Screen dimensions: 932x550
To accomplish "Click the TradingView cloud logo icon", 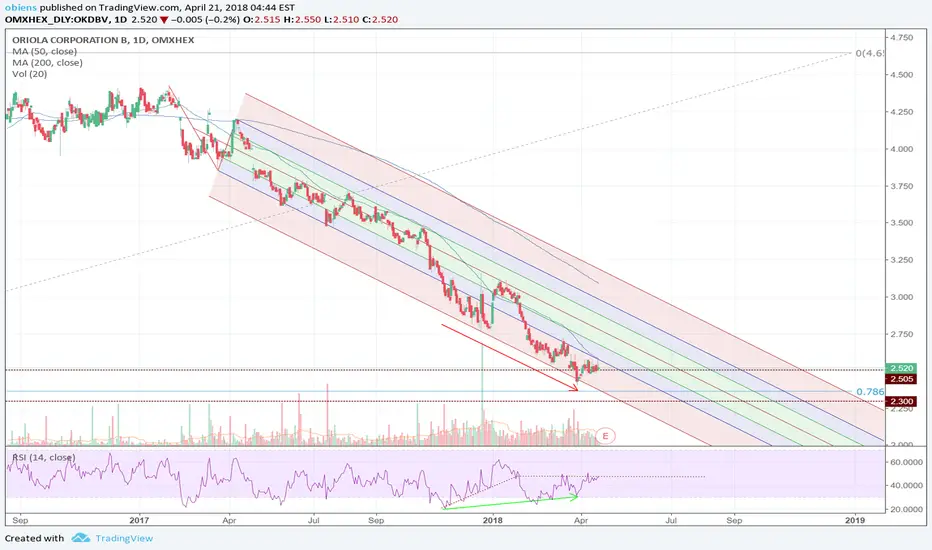I will point(80,538).
